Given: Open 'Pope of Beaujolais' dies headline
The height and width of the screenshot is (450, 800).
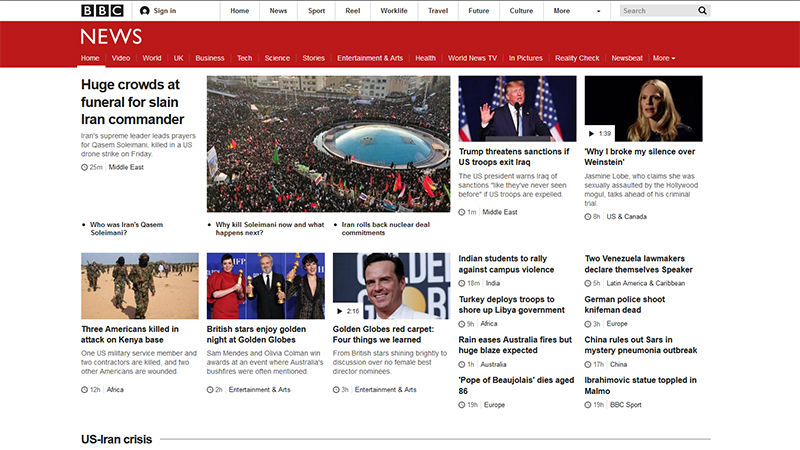Looking at the screenshot, I should point(516,386).
